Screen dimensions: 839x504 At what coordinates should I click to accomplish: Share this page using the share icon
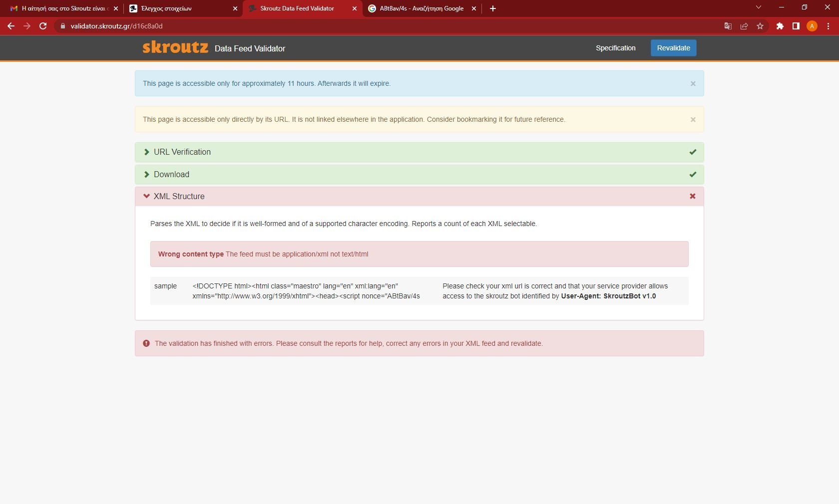pyautogui.click(x=744, y=26)
